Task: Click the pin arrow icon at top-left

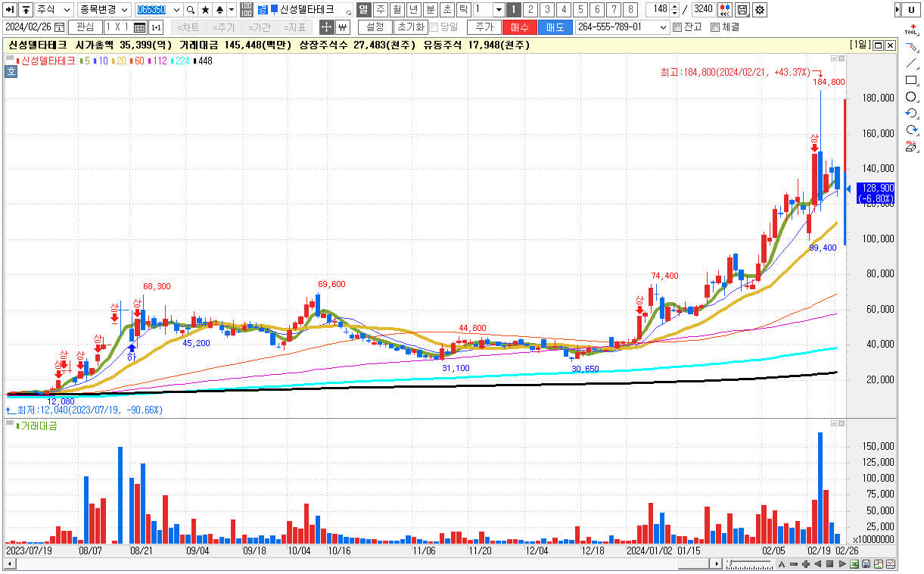Action: pyautogui.click(x=11, y=10)
